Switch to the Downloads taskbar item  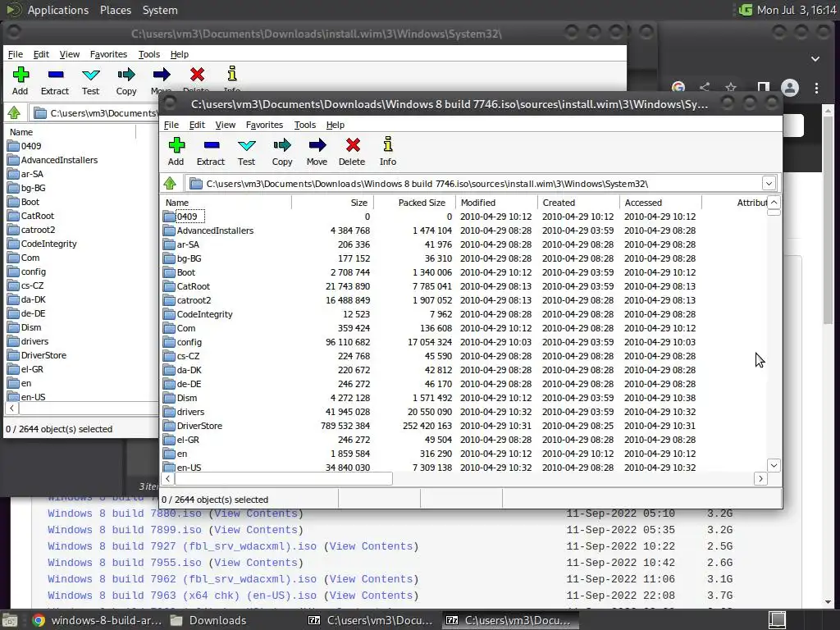208,620
